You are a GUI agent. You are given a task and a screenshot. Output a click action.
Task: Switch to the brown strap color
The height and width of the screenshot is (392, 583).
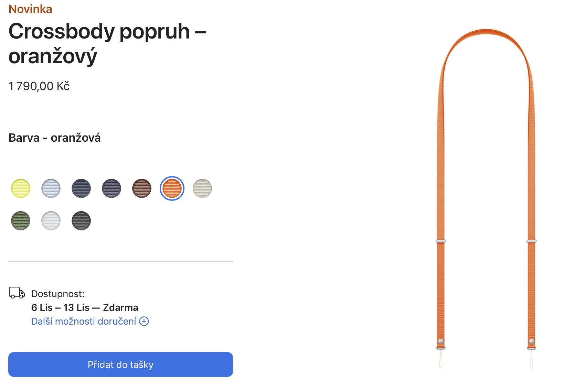point(142,188)
